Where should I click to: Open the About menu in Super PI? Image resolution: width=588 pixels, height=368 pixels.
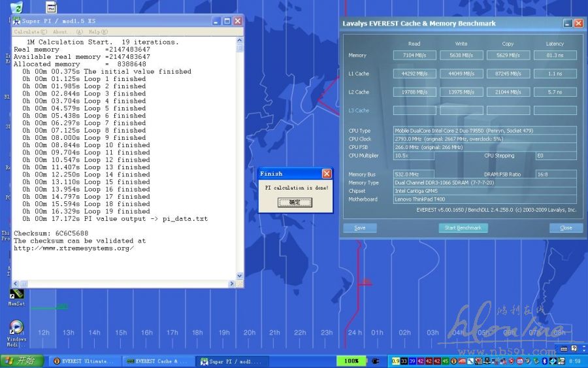click(61, 31)
